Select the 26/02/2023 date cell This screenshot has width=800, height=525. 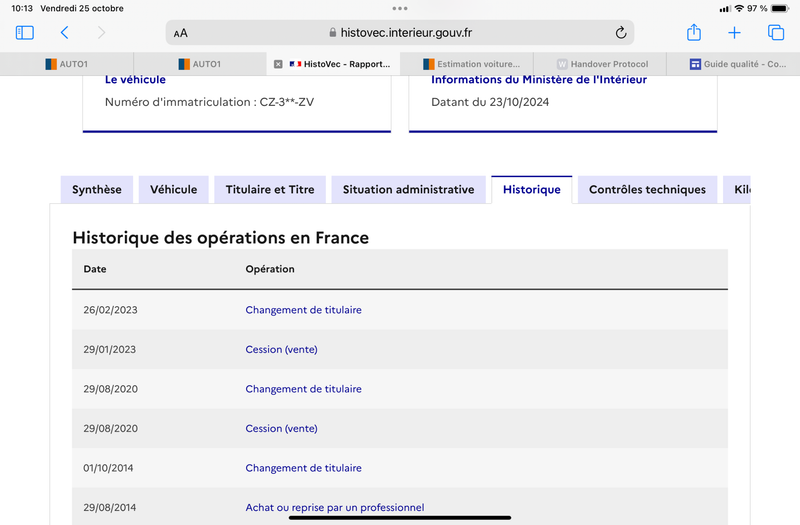point(110,310)
